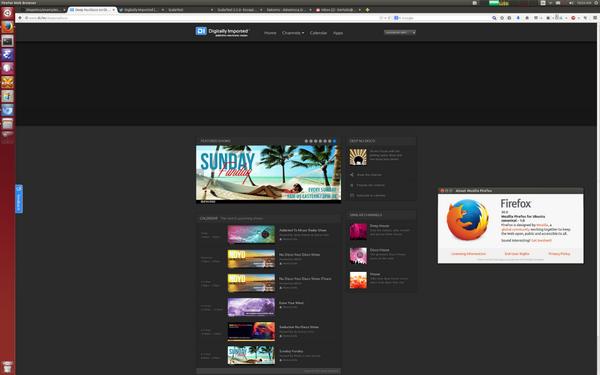Image resolution: width=600 pixels, height=375 pixels.
Task: Click the Addicted To Music show thumbnail
Action: (251, 234)
